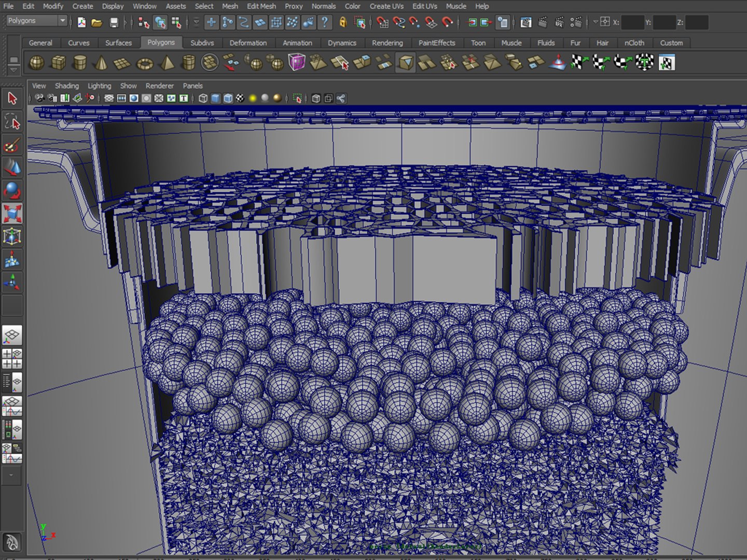Screen dimensions: 747x560
Task: Switch to the four view layout
Action: pyautogui.click(x=12, y=359)
